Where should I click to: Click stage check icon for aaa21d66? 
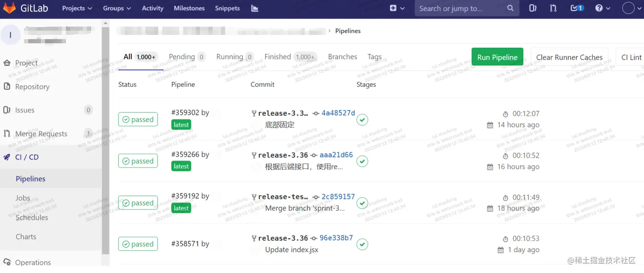362,161
